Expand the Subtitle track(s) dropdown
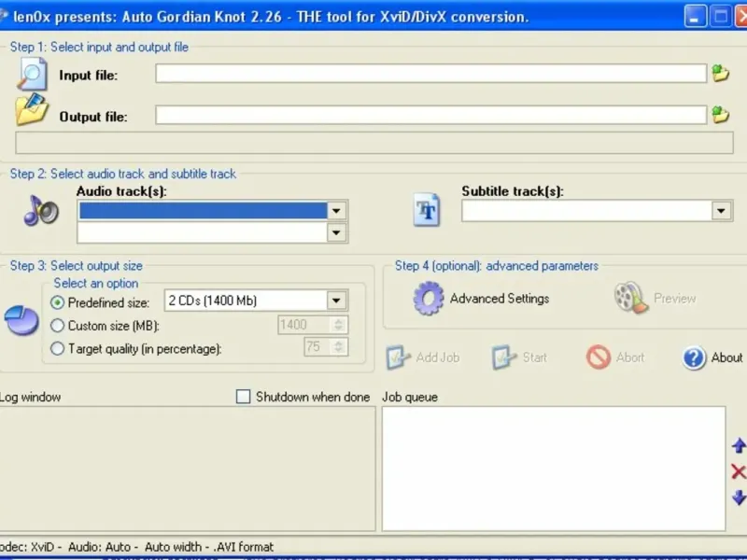747x560 pixels. [721, 211]
